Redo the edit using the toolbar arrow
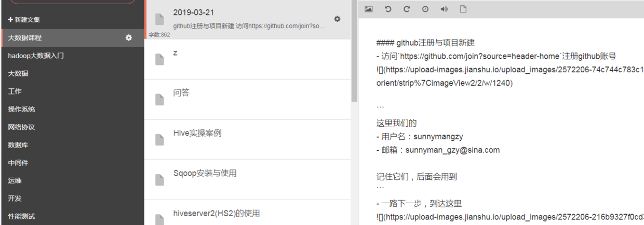This screenshot has height=225, width=644. 407,9
